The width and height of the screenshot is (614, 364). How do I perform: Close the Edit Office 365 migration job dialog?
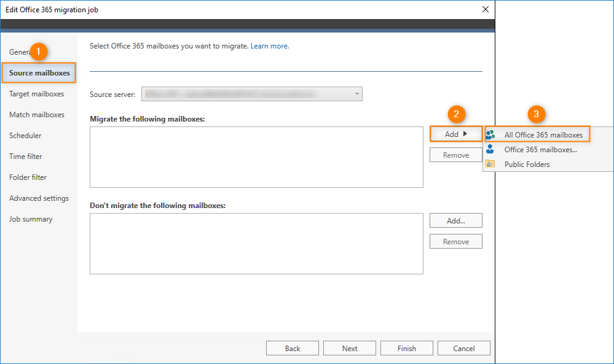485,9
